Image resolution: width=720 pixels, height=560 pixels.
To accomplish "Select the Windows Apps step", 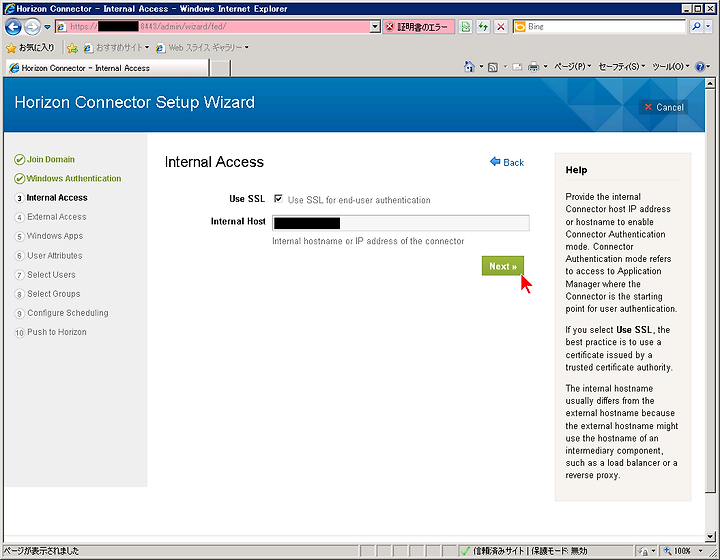I will point(55,236).
